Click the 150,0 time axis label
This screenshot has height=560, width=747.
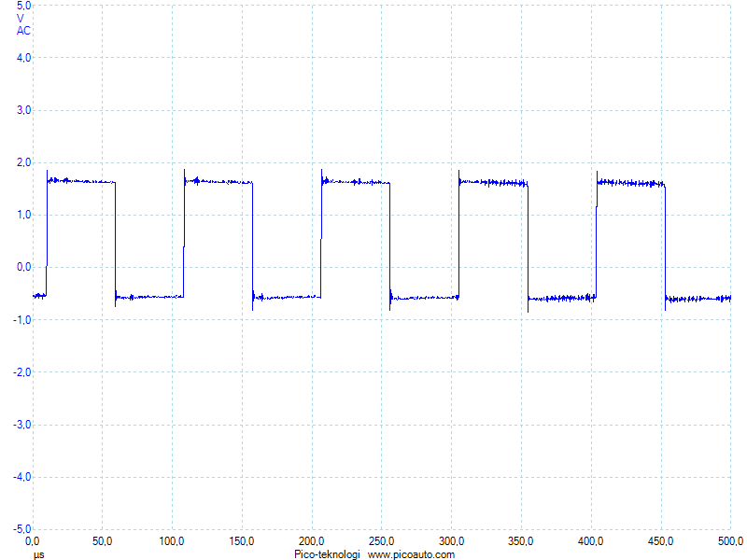(x=242, y=541)
